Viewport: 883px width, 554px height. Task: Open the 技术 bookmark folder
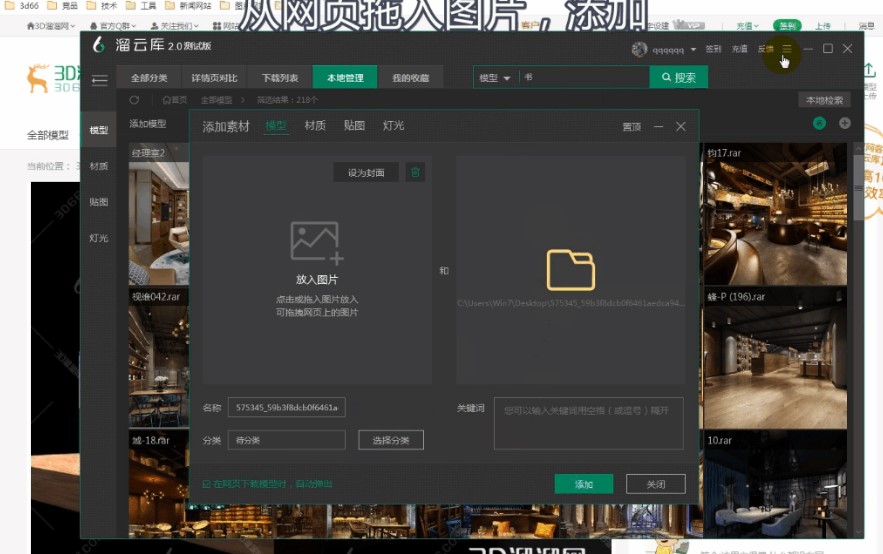coord(102,6)
